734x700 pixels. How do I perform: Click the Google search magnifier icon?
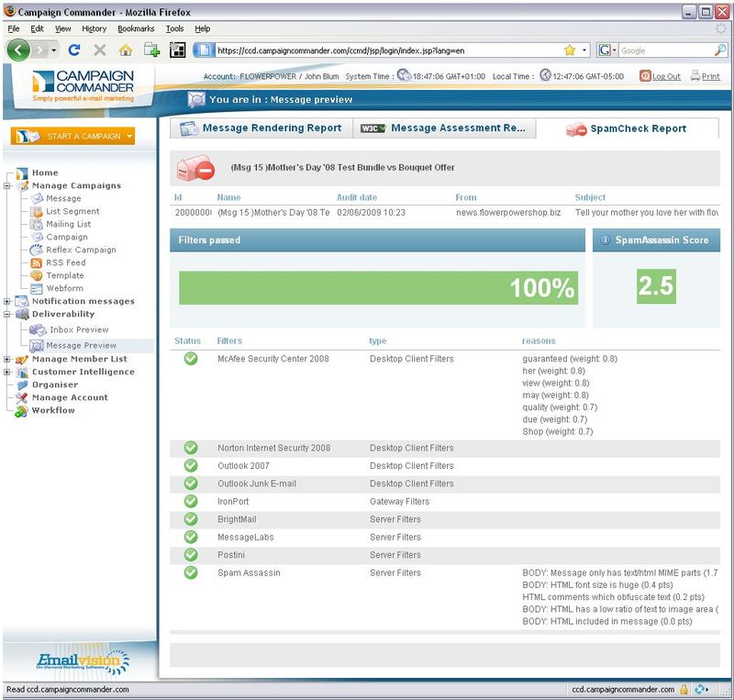pos(720,50)
